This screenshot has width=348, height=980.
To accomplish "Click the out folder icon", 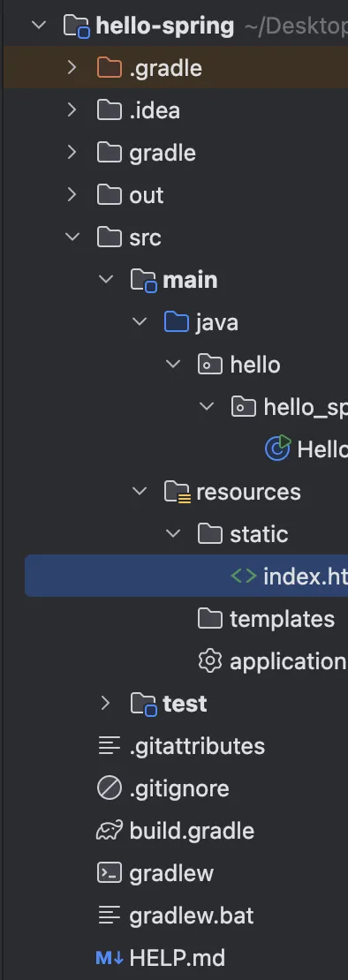I will [110, 195].
